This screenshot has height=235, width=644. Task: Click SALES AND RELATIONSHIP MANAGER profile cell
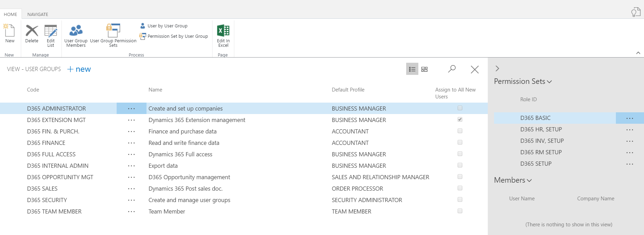pos(380,177)
